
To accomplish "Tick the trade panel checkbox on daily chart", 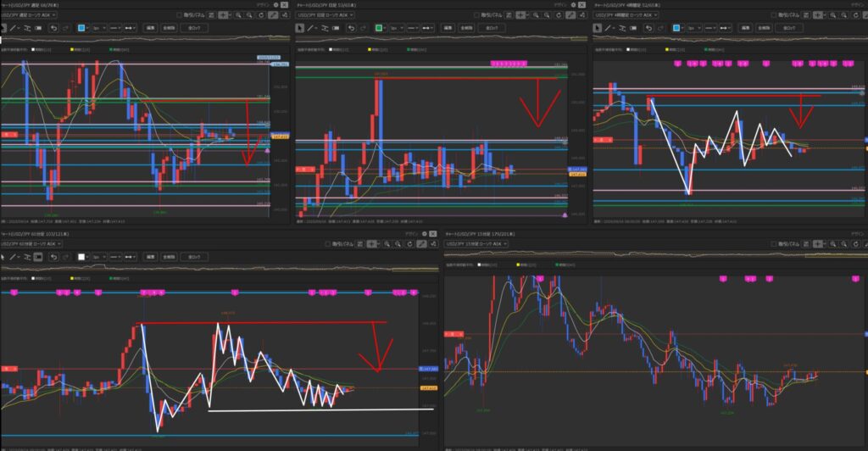I will 478,15.
